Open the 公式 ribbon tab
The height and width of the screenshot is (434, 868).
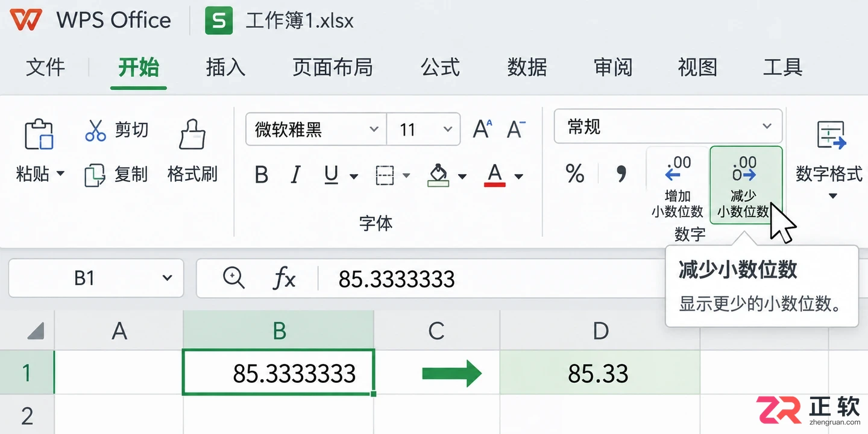coord(440,67)
